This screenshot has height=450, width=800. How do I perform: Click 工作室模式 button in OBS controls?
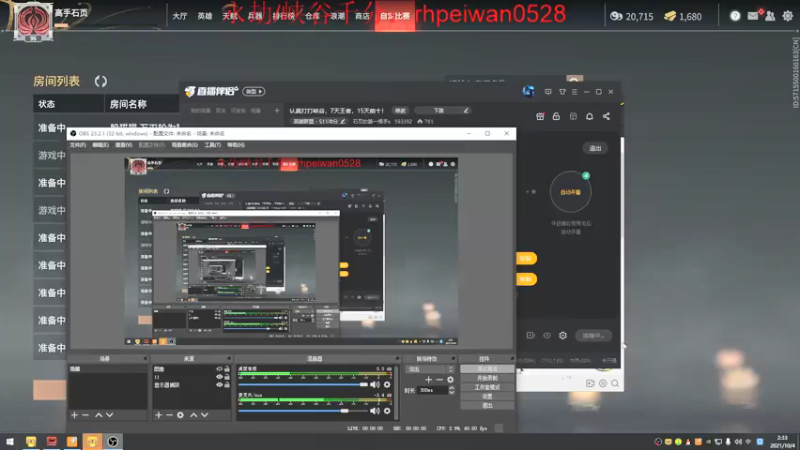click(487, 387)
